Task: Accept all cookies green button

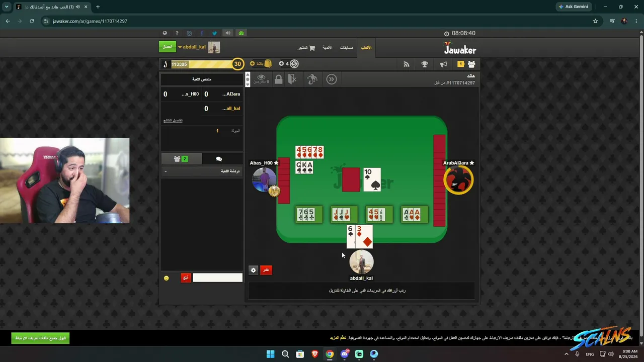Action: tap(40, 338)
